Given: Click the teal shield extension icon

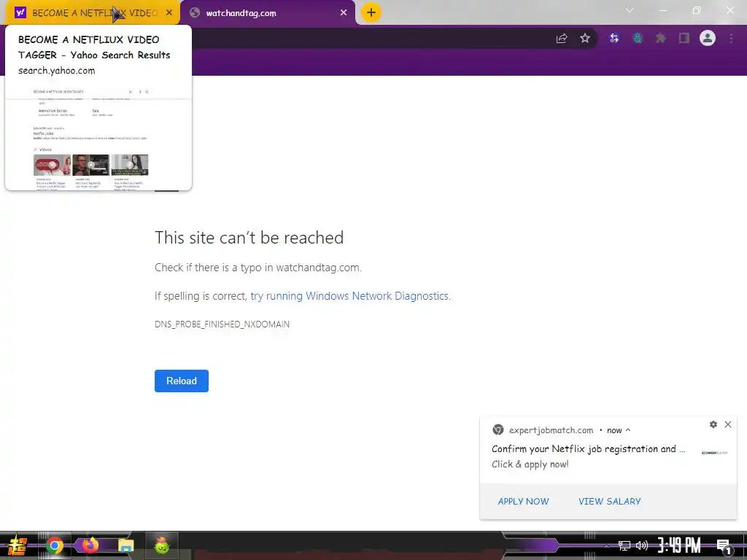Looking at the screenshot, I should pyautogui.click(x=638, y=38).
